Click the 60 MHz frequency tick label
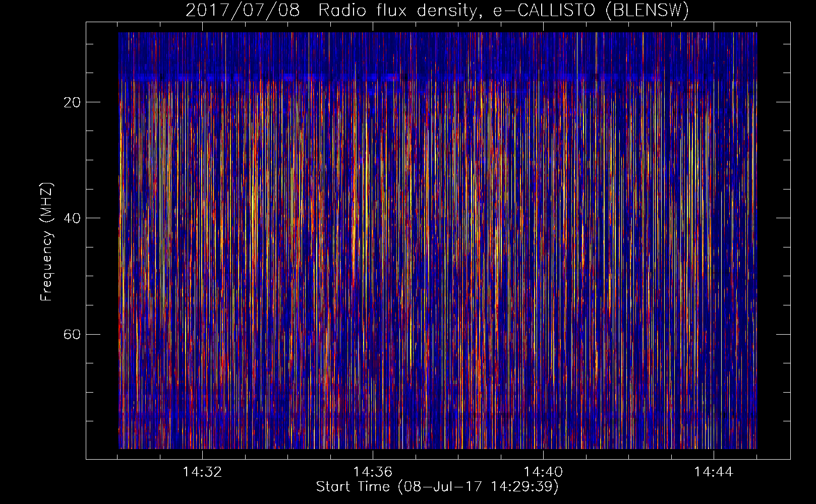The height and width of the screenshot is (504, 816). coord(72,334)
